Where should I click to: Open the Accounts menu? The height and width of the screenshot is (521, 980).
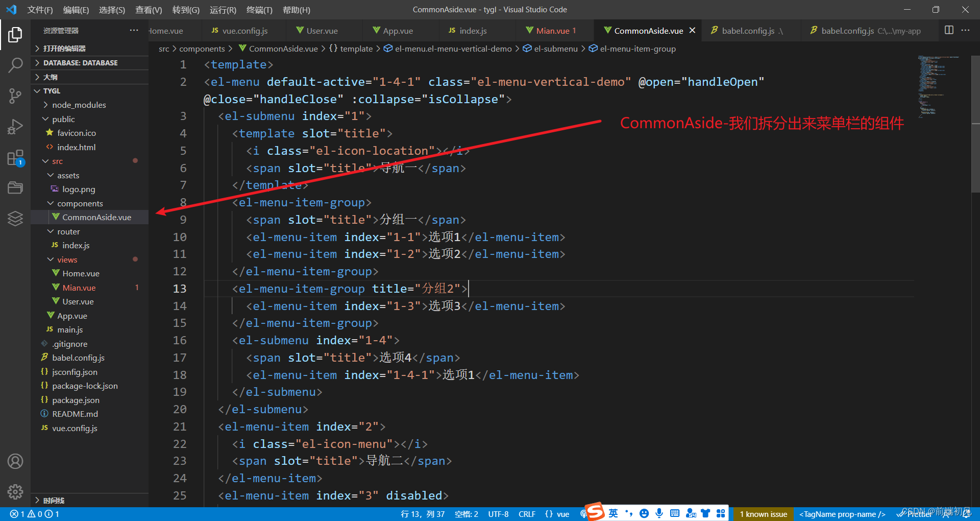(x=15, y=461)
